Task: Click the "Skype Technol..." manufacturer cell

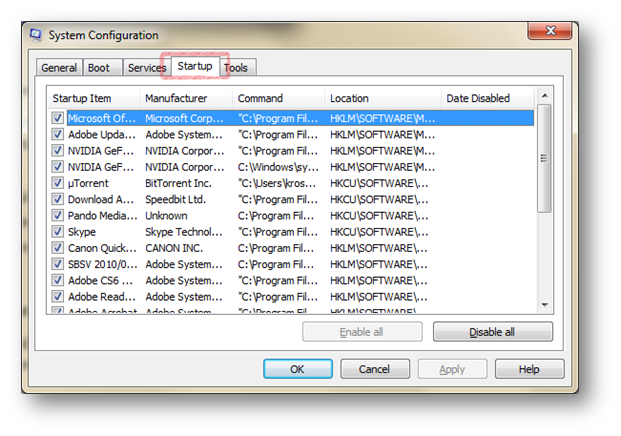Action: click(x=184, y=232)
